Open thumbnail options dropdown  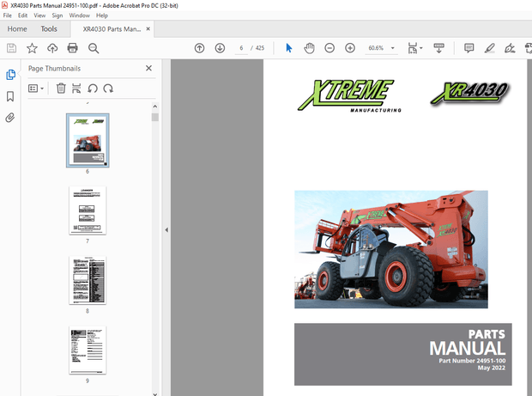pos(36,88)
